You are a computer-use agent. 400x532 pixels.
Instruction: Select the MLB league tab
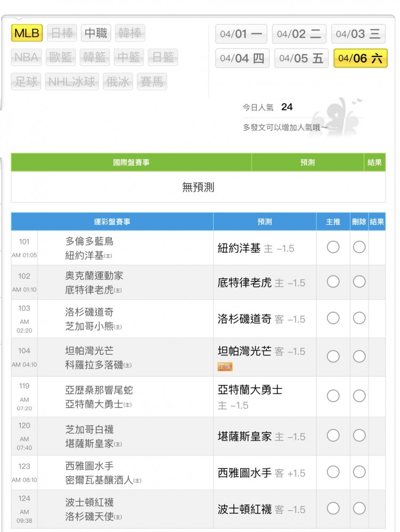27,34
